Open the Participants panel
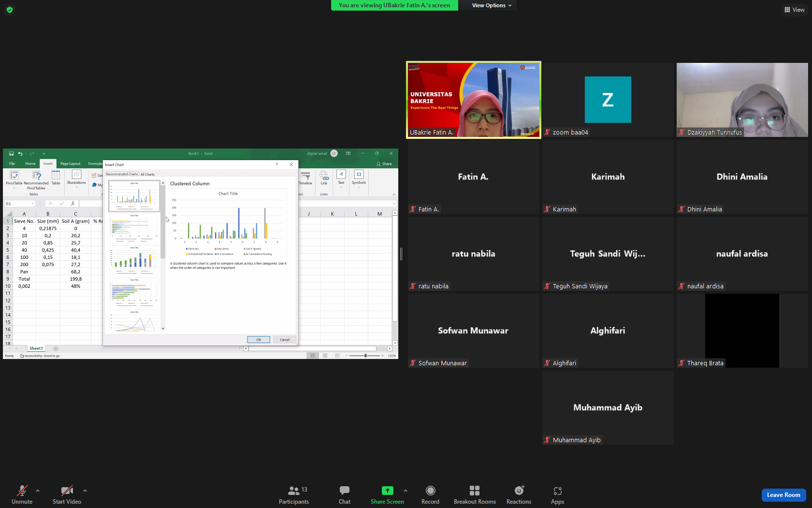This screenshot has width=812, height=508. tap(294, 494)
